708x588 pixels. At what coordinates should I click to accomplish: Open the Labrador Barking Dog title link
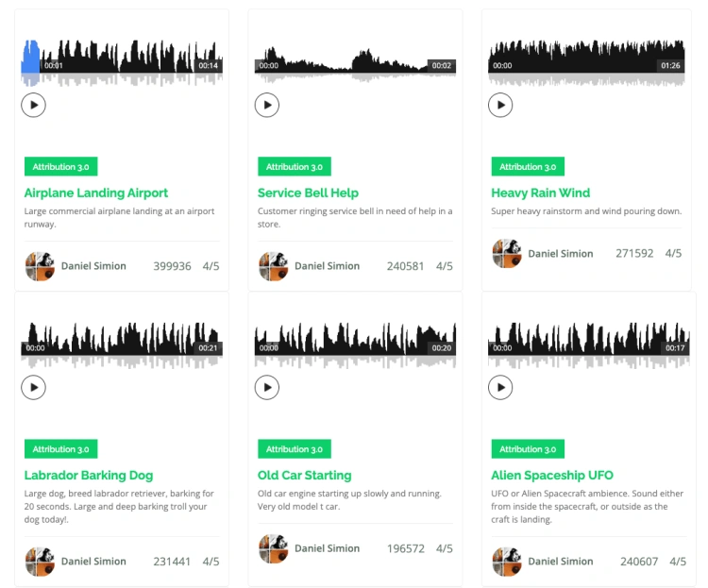[x=89, y=475]
